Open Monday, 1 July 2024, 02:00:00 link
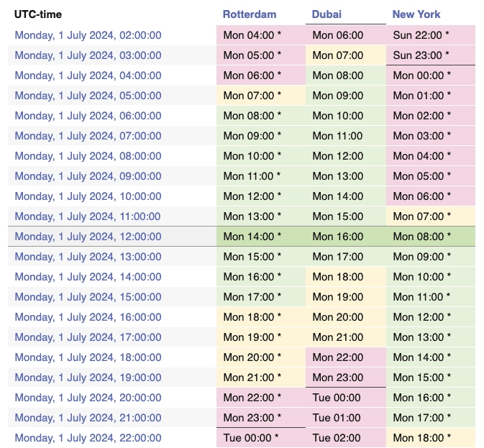484x448 pixels. pos(88,35)
